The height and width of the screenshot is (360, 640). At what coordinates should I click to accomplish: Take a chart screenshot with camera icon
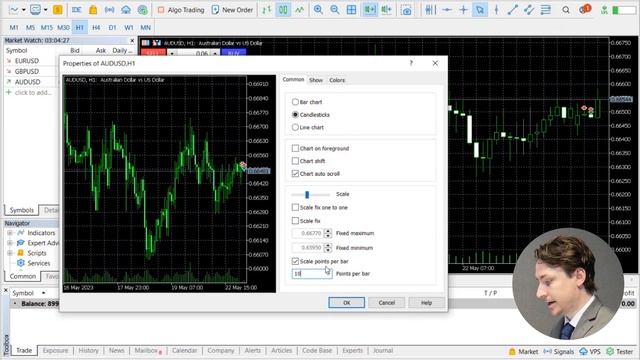coord(406,9)
